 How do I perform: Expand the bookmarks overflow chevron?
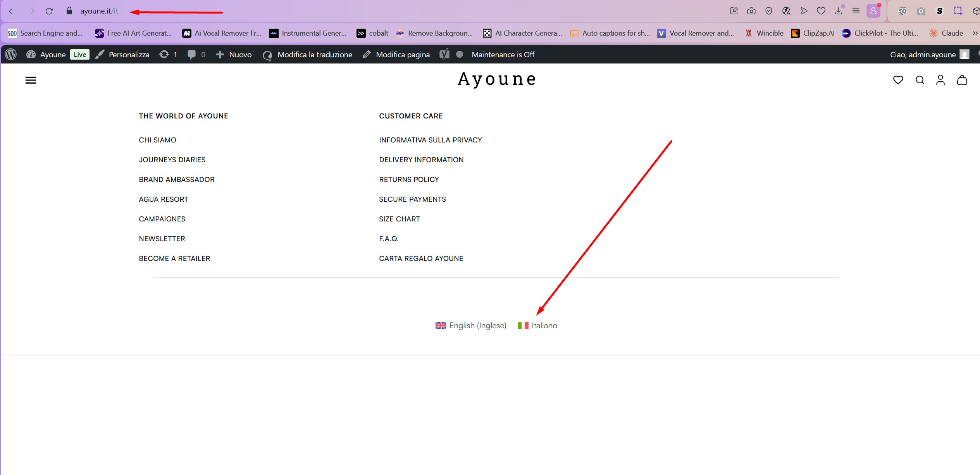click(x=975, y=33)
